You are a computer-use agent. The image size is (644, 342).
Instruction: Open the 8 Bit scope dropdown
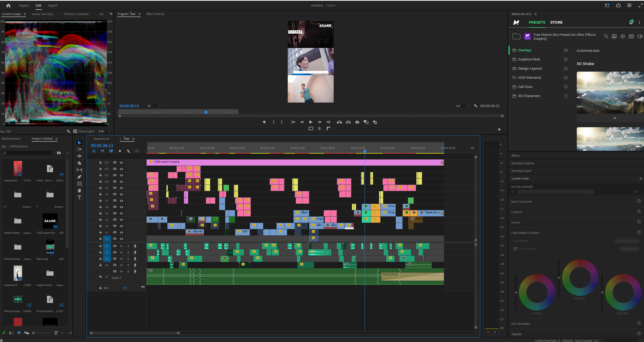tap(104, 131)
